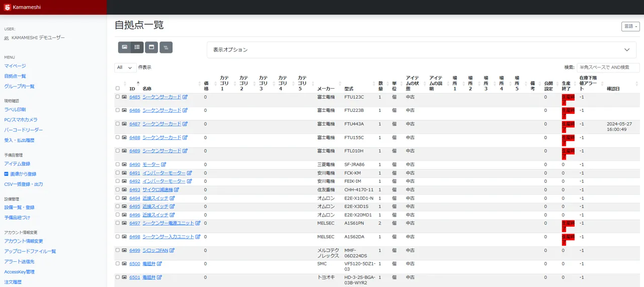Open edit icon for 電磁弁 6500
The height and width of the screenshot is (287, 644).
tap(159, 264)
